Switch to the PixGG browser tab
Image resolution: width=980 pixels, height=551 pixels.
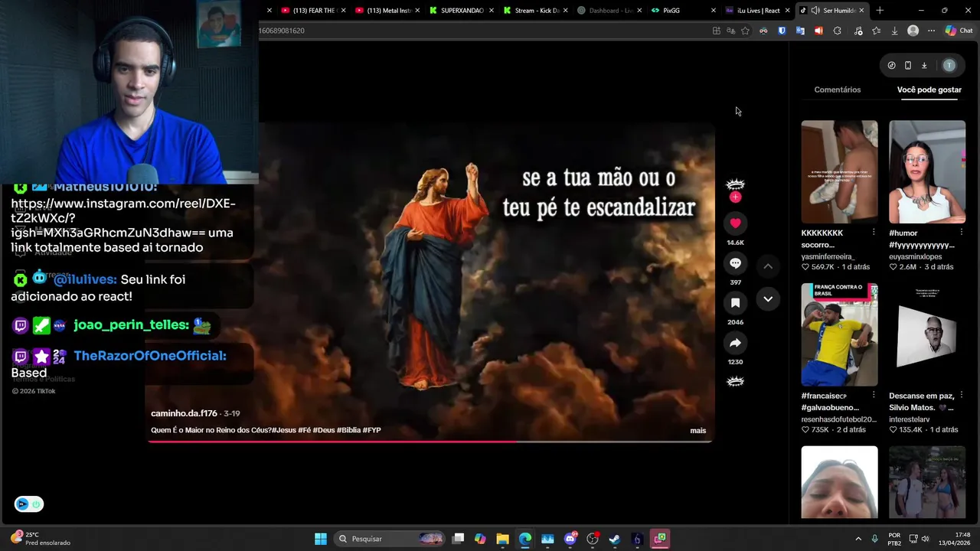(x=681, y=11)
